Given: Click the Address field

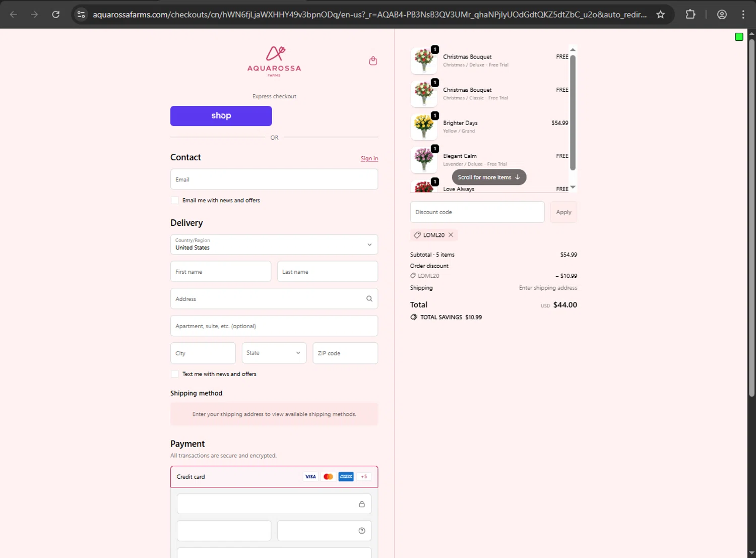Looking at the screenshot, I should pos(274,299).
